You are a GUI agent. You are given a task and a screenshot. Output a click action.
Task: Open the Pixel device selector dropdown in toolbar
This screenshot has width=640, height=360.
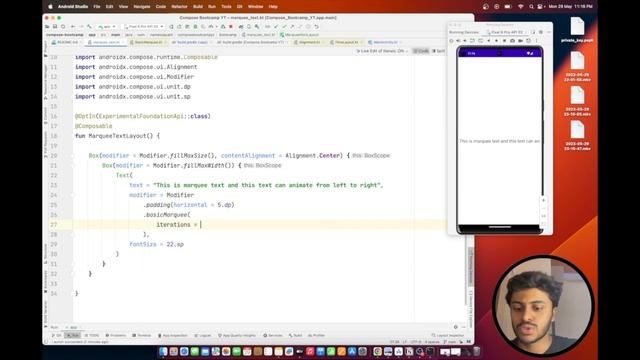[144, 27]
